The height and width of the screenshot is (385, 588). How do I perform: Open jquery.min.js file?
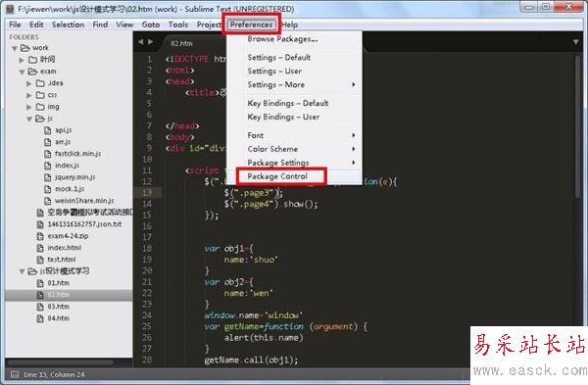pyautogui.click(x=75, y=177)
